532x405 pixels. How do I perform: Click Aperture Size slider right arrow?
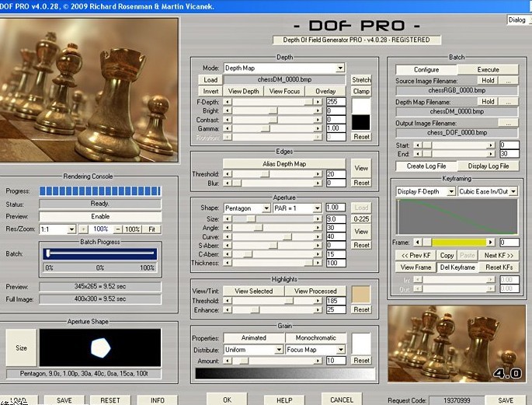point(318,219)
